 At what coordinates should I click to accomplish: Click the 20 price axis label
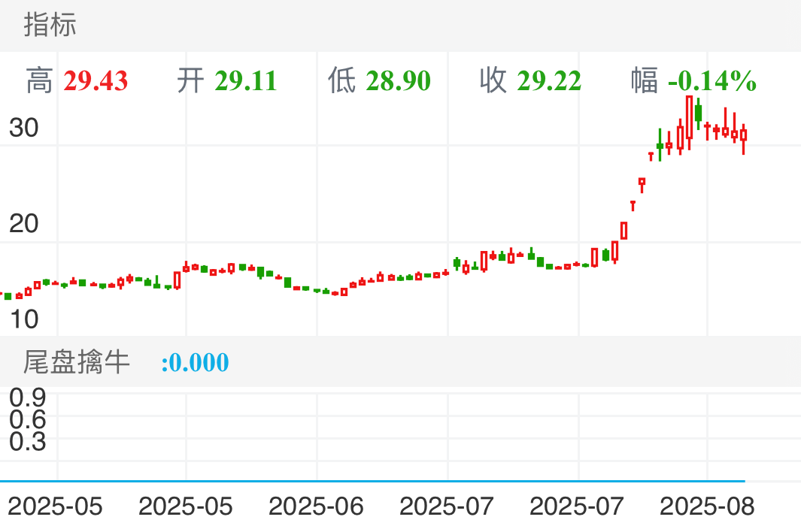pyautogui.click(x=23, y=224)
